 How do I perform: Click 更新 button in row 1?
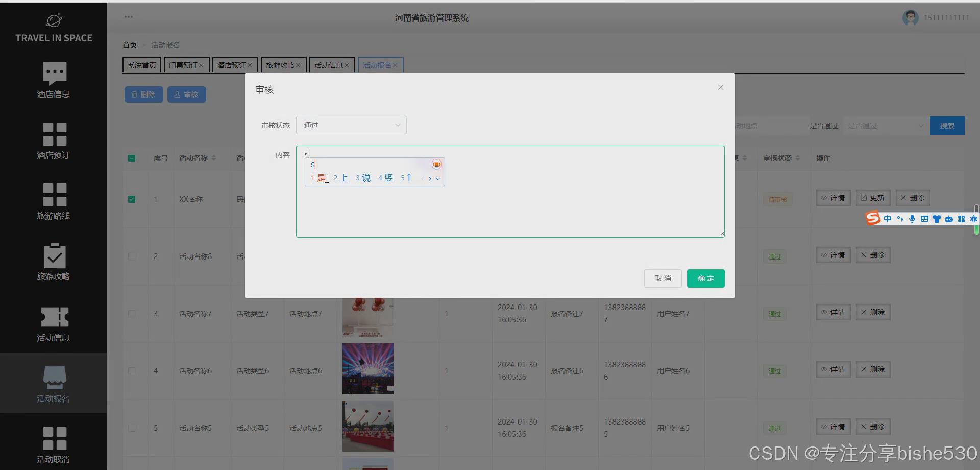click(873, 198)
